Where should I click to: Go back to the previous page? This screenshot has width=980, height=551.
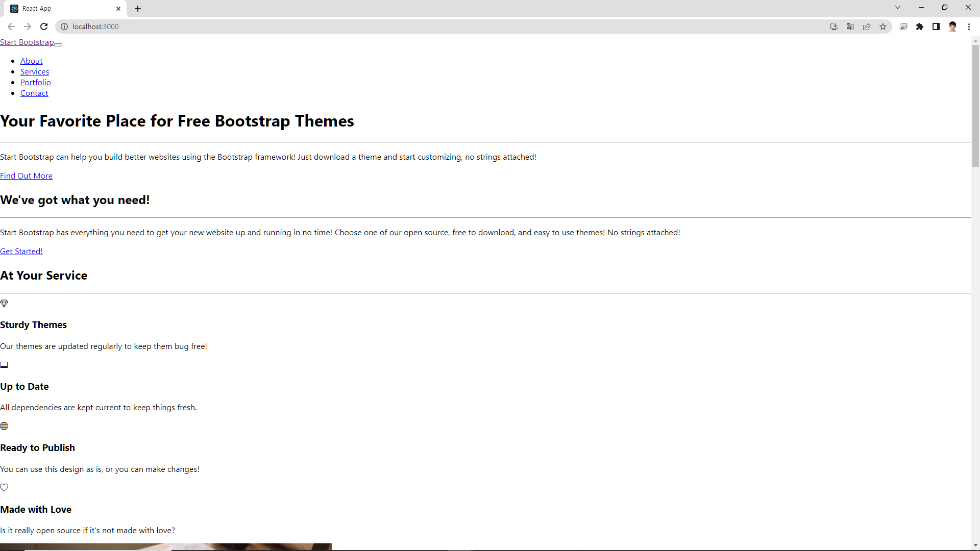pyautogui.click(x=11, y=27)
